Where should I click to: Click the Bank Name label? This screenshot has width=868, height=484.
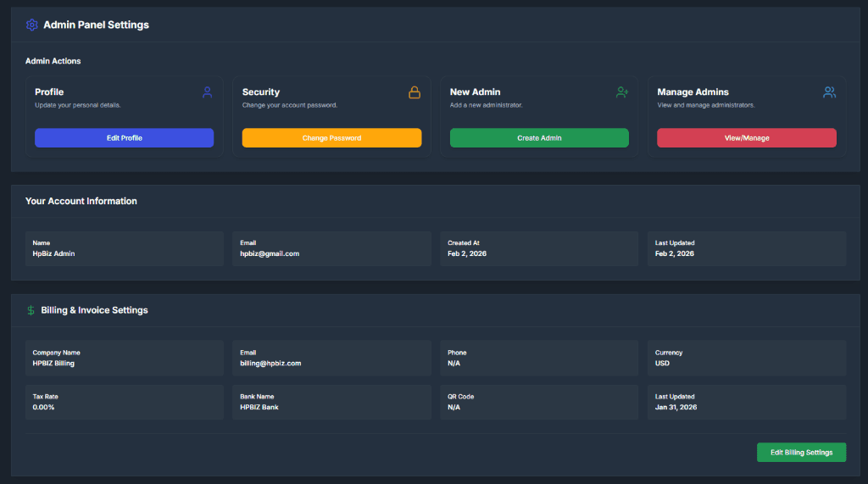click(x=257, y=397)
